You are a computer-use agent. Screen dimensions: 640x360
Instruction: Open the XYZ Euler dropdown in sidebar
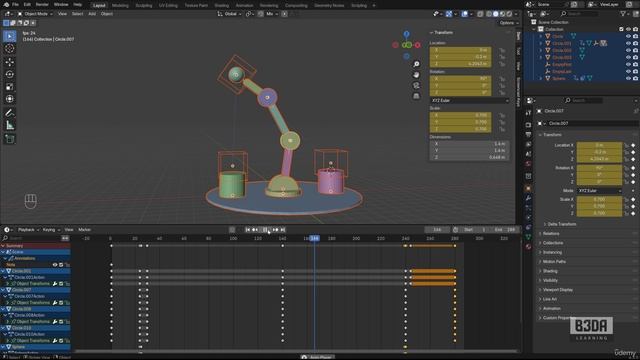[x=469, y=100]
